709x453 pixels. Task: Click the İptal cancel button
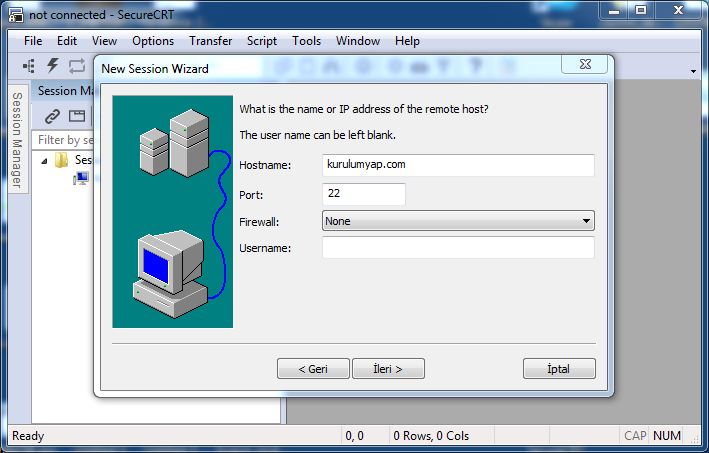(x=559, y=369)
